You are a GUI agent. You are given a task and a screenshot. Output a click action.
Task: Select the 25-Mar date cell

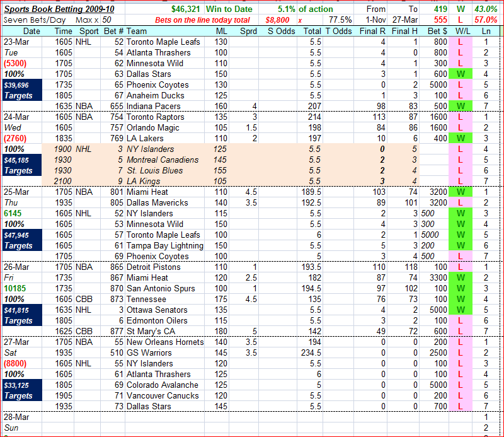point(22,192)
